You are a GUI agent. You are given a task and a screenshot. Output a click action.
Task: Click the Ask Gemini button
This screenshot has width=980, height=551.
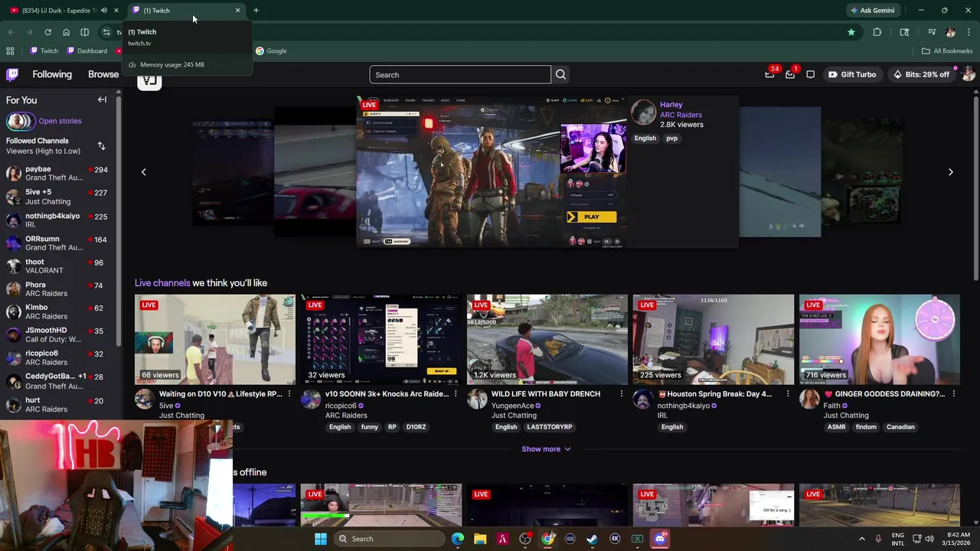872,11
